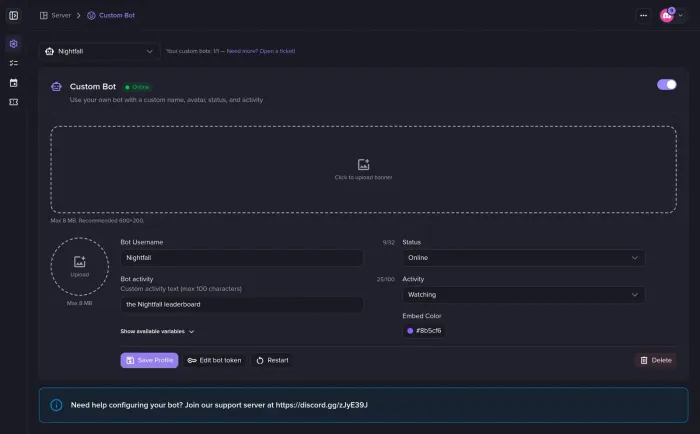This screenshot has width=700, height=434.
Task: Restart the bot
Action: point(272,360)
